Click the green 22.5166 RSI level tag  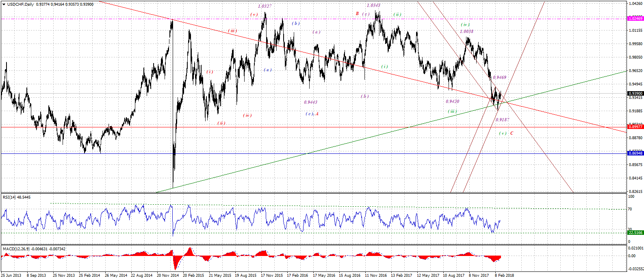click(635, 233)
